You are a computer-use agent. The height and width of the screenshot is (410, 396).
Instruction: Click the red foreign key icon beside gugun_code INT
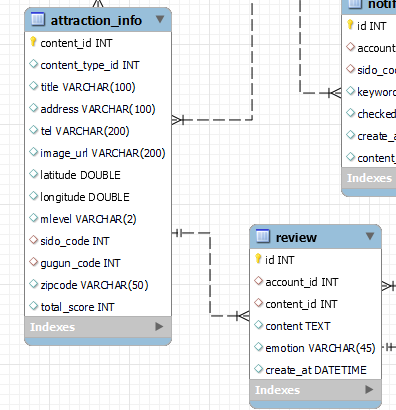[33, 262]
